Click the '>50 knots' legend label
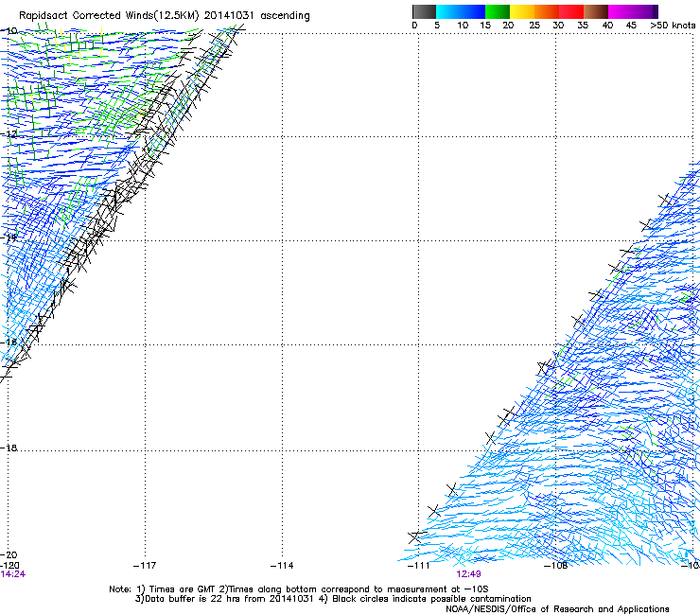Screen dimensions: 700x615 pyautogui.click(x=673, y=26)
